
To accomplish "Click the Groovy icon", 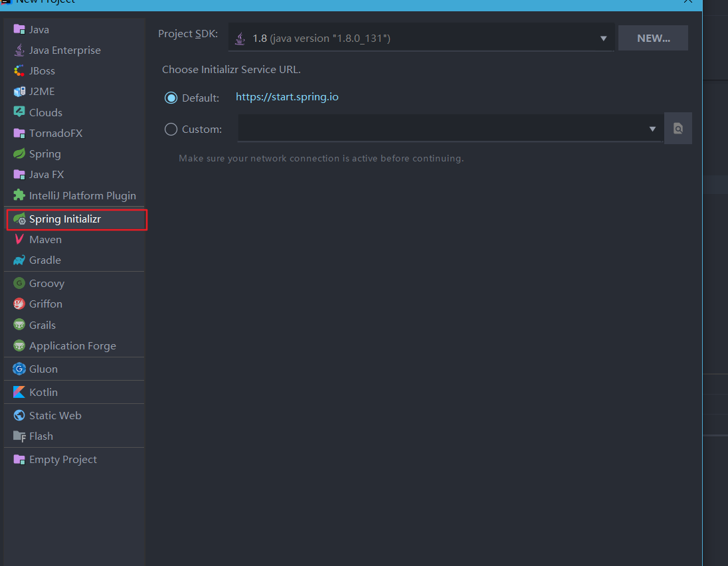I will click(x=19, y=283).
